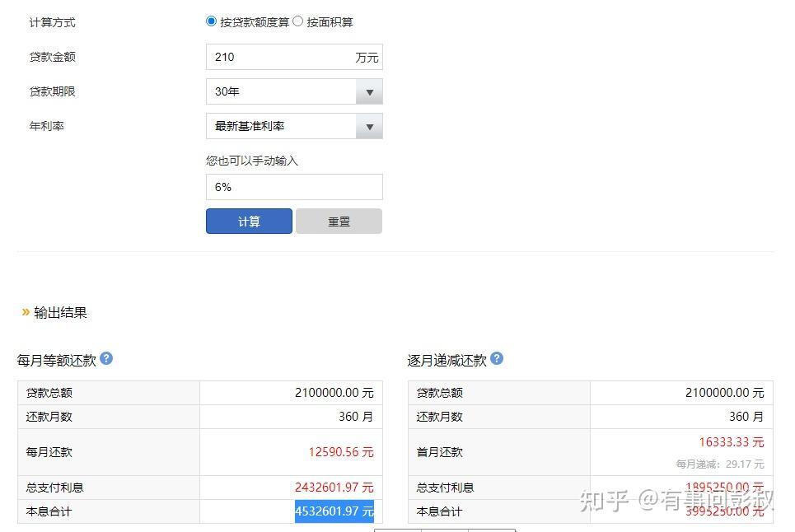This screenshot has width=795, height=532.
Task: Click the help icon beside 逐月递减还款
Action: point(497,358)
